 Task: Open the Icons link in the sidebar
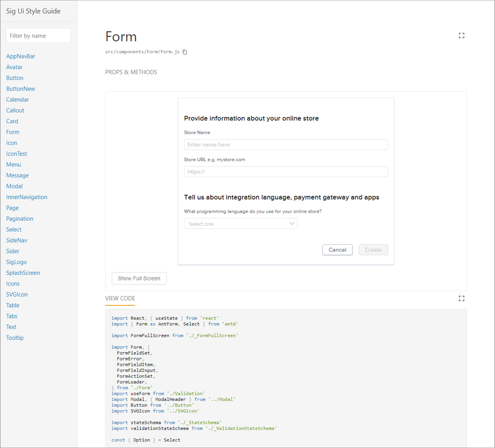(x=13, y=284)
